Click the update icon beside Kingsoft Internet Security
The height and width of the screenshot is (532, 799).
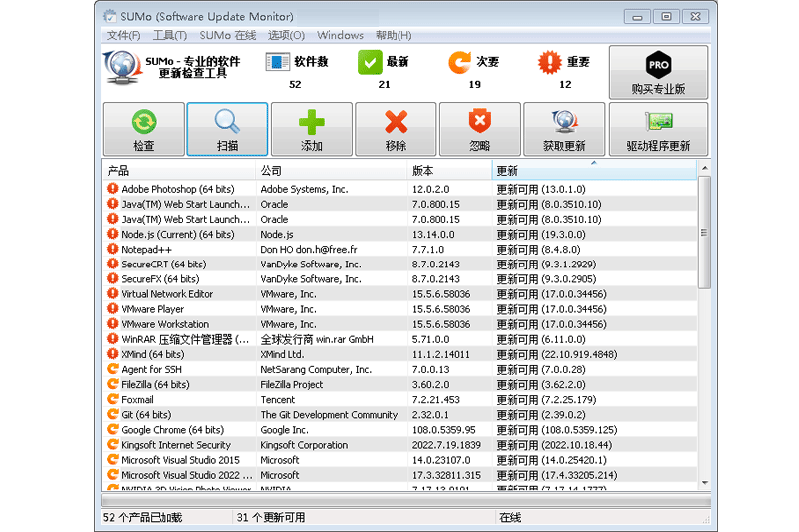click(112, 444)
